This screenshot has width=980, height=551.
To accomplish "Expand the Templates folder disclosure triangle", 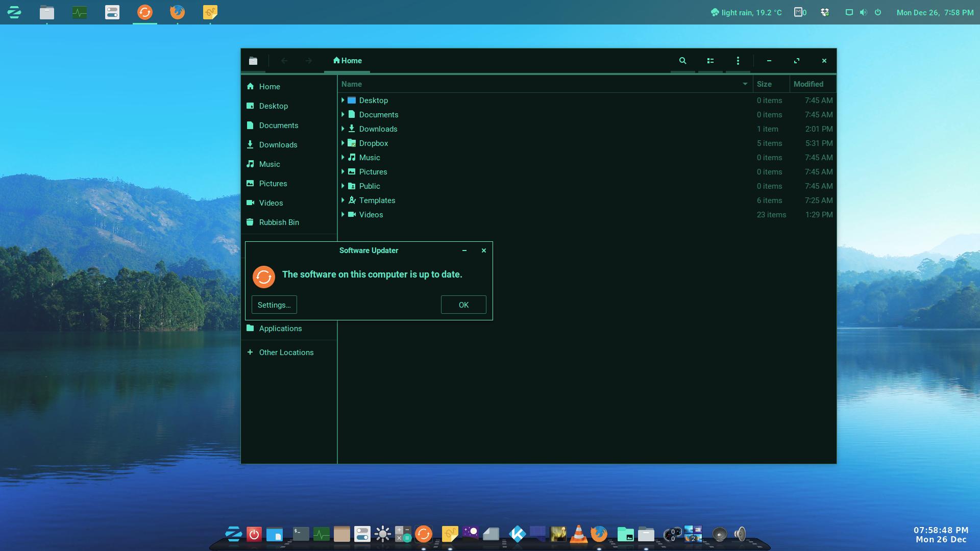I will [x=343, y=201].
